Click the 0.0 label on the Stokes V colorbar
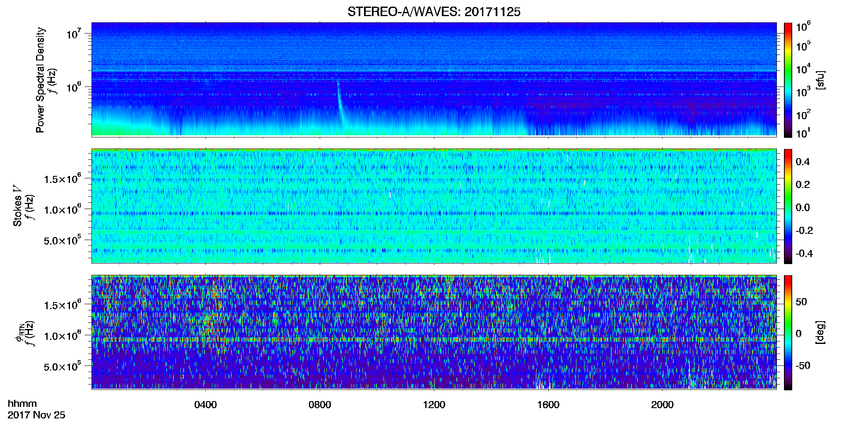 click(x=803, y=208)
